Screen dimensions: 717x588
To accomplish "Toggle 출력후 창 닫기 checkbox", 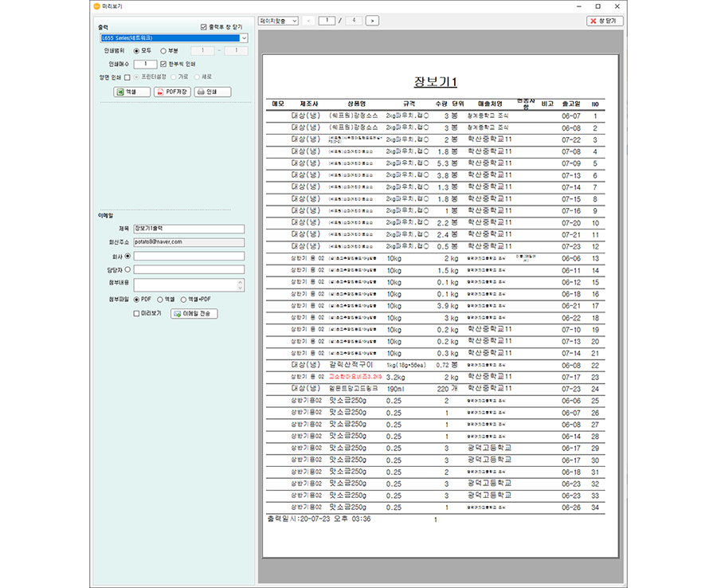I will pyautogui.click(x=204, y=26).
